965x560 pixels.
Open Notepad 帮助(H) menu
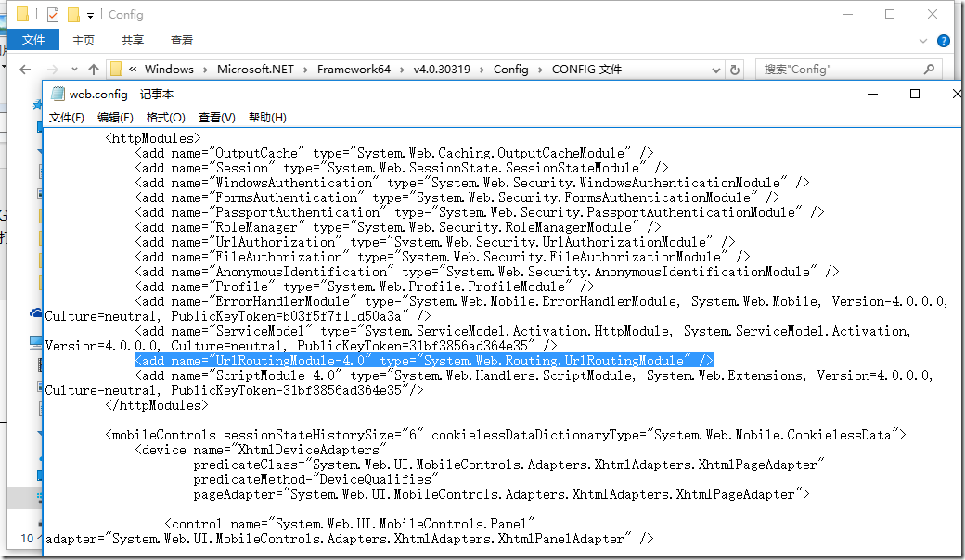click(267, 118)
